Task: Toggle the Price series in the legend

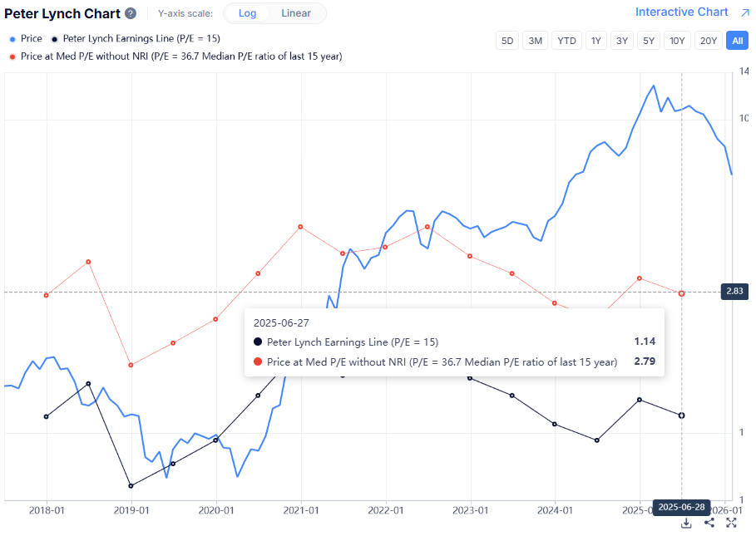Action: click(x=26, y=39)
